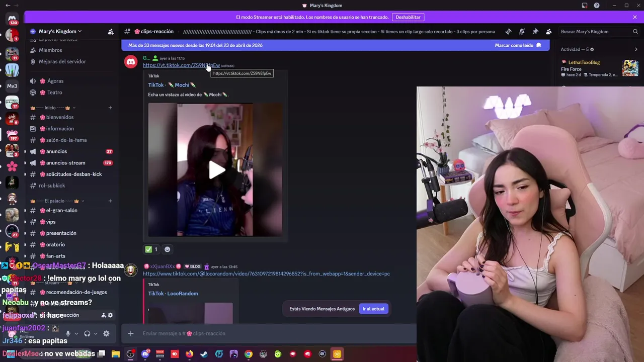Expand the anuncios-stream channel arrow
644x362 pixels.
[25, 163]
